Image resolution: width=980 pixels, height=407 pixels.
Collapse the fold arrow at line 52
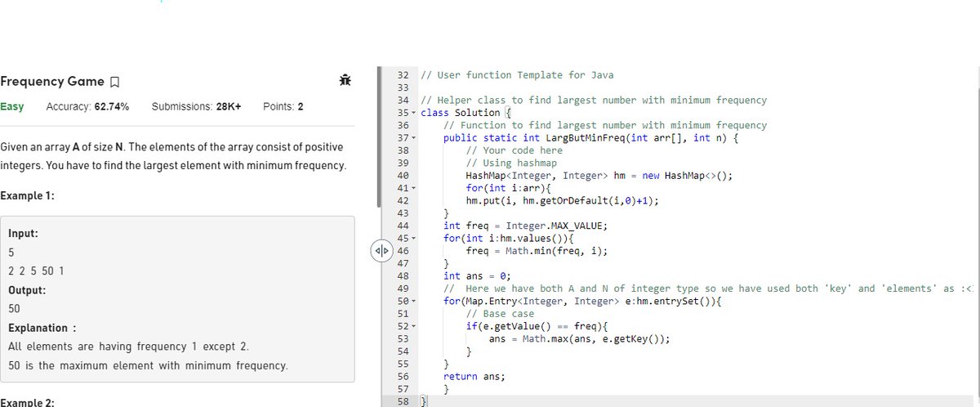[414, 326]
